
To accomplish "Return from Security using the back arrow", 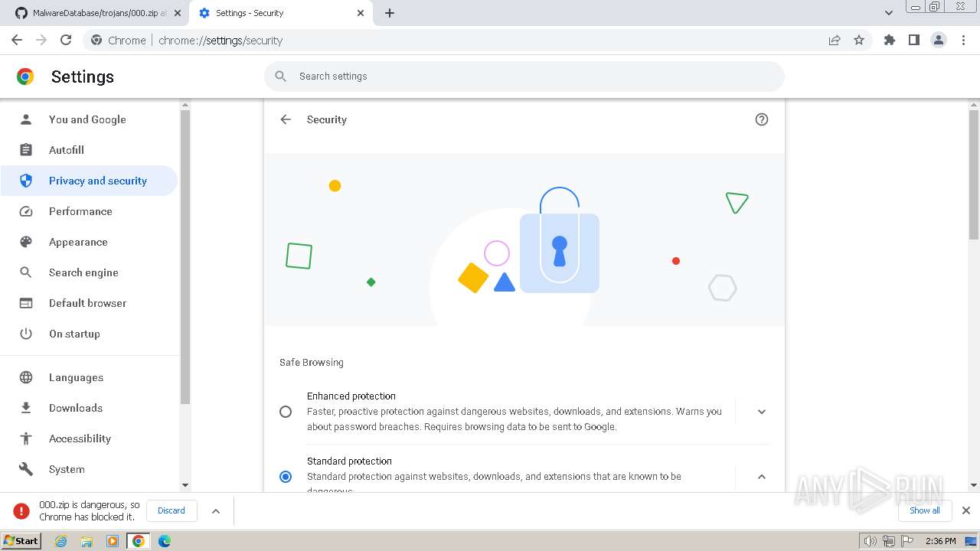I will pyautogui.click(x=286, y=119).
